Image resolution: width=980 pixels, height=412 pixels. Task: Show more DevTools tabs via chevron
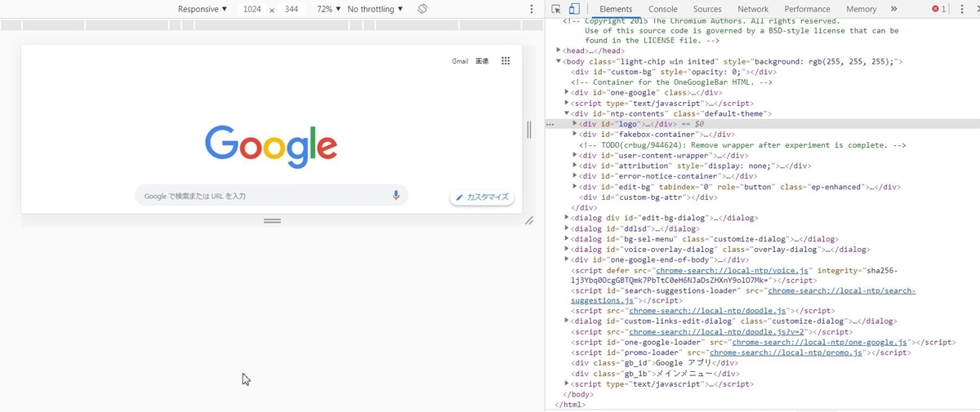[893, 9]
